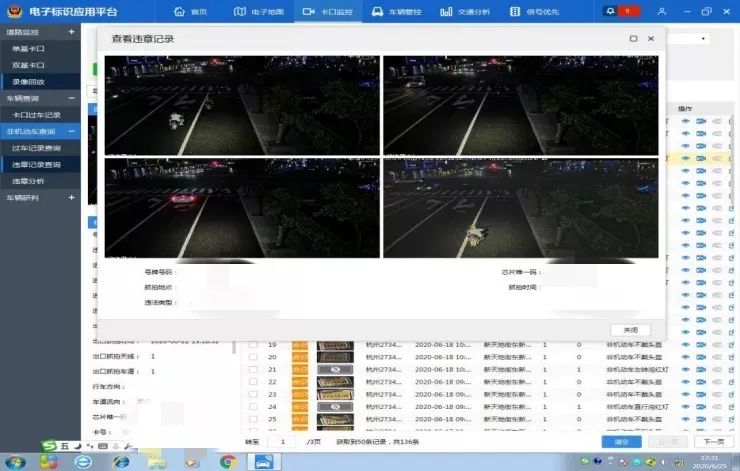Image resolution: width=740 pixels, height=471 pixels.
Task: Tick the checkbox for row 23
Action: point(253,394)
